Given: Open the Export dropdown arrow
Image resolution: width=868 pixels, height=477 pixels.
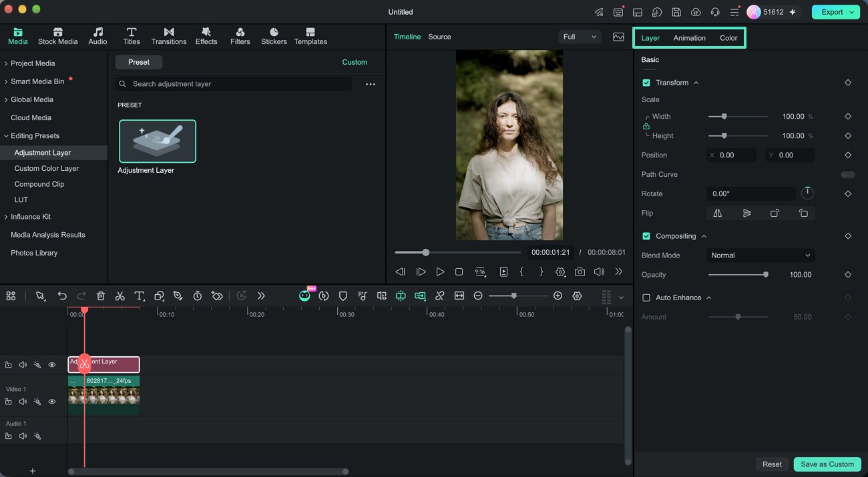Looking at the screenshot, I should (x=852, y=12).
